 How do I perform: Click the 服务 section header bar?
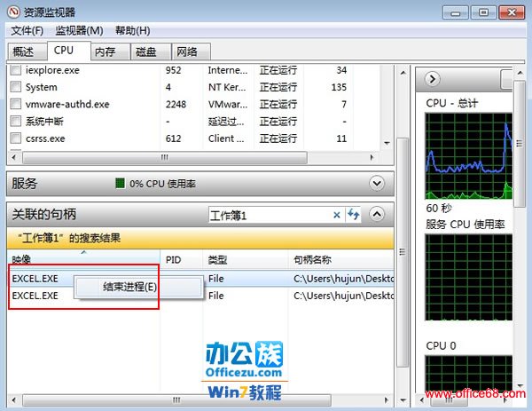(200, 184)
